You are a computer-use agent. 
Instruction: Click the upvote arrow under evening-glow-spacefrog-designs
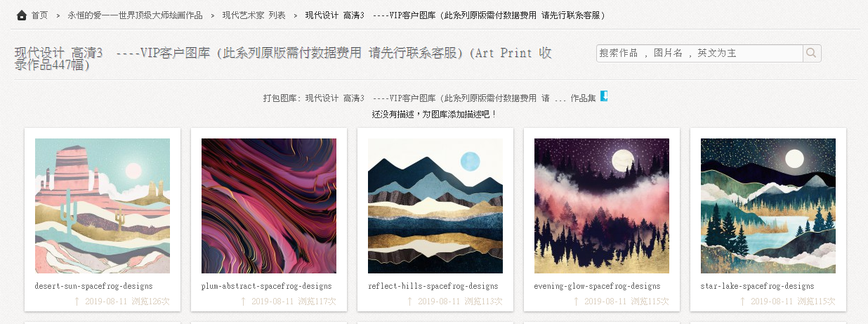point(577,302)
